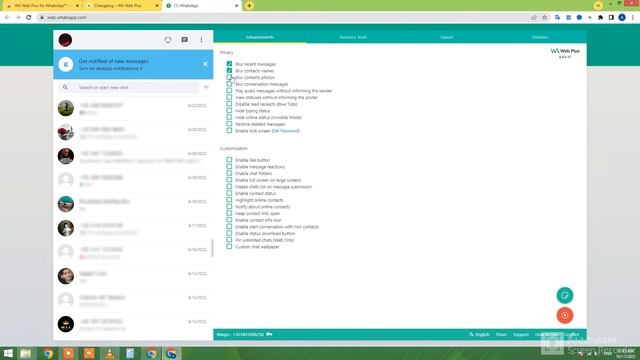Image resolution: width=640 pixels, height=360 pixels.
Task: Check Keep contact info open
Action: pos(229,213)
